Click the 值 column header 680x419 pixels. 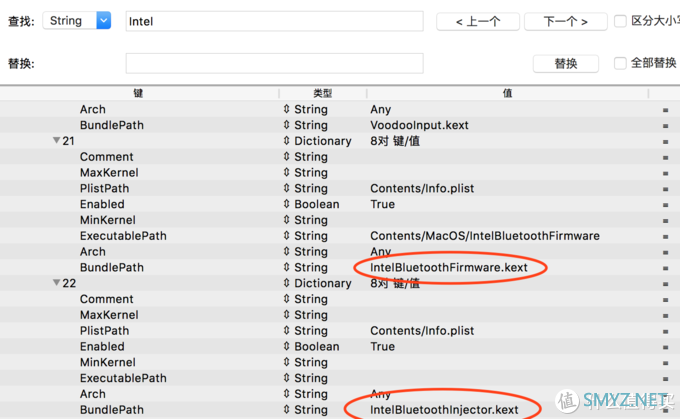tap(507, 93)
